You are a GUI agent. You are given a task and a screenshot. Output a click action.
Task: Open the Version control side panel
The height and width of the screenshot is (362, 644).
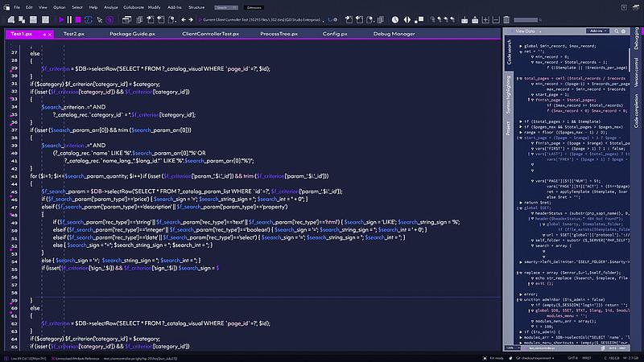(636, 72)
